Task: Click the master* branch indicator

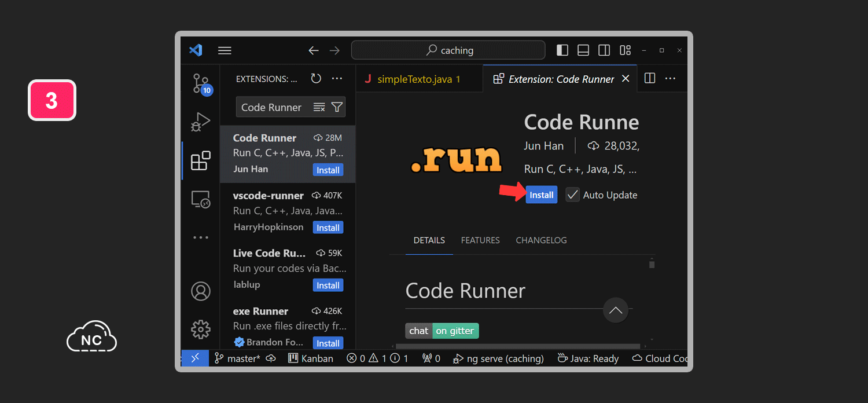Action: click(x=238, y=358)
